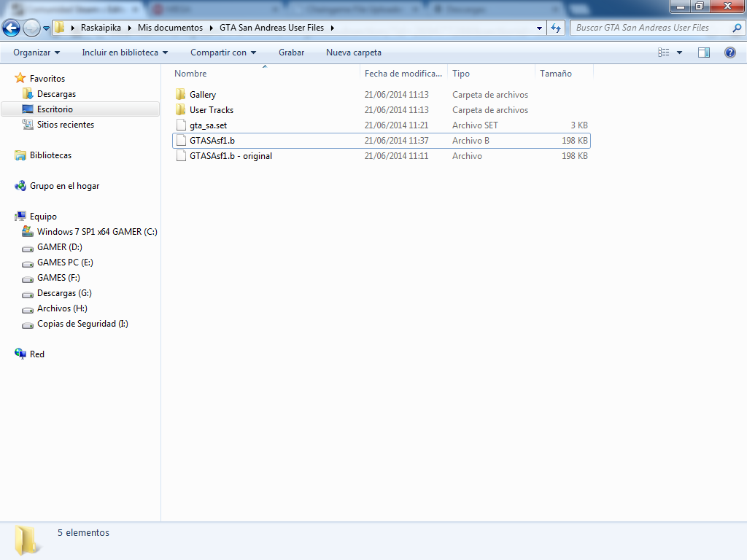Open the Organizar menu
Image resolution: width=747 pixels, height=560 pixels.
(36, 52)
